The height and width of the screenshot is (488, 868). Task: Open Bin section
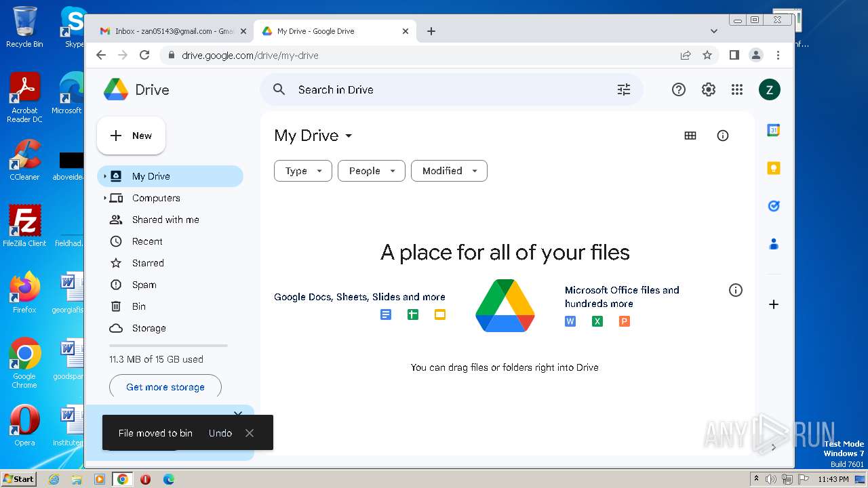click(x=170, y=306)
